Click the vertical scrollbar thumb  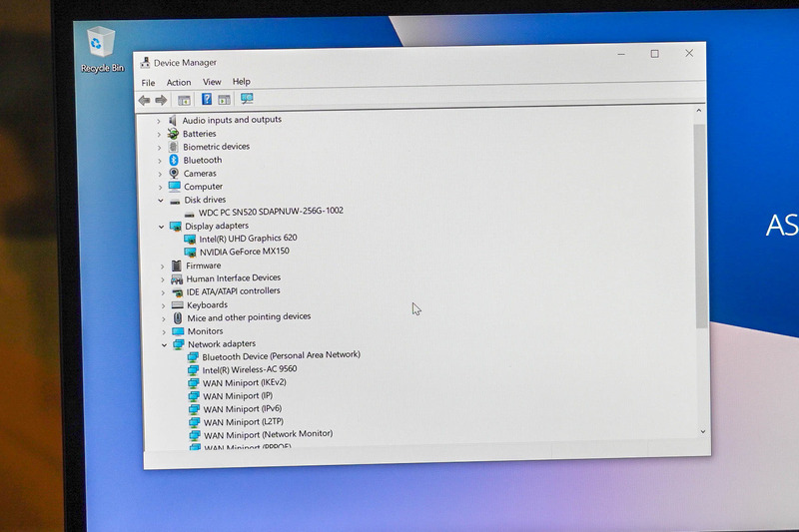pos(700,226)
